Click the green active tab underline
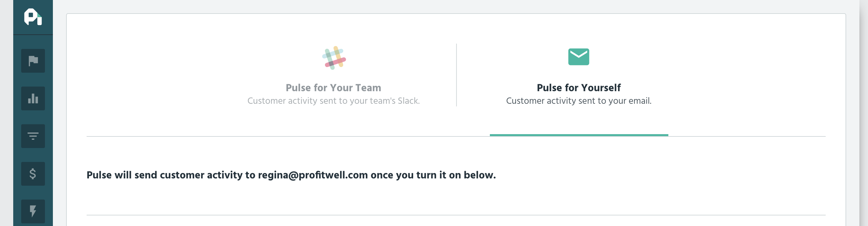The height and width of the screenshot is (226, 868). [x=579, y=135]
